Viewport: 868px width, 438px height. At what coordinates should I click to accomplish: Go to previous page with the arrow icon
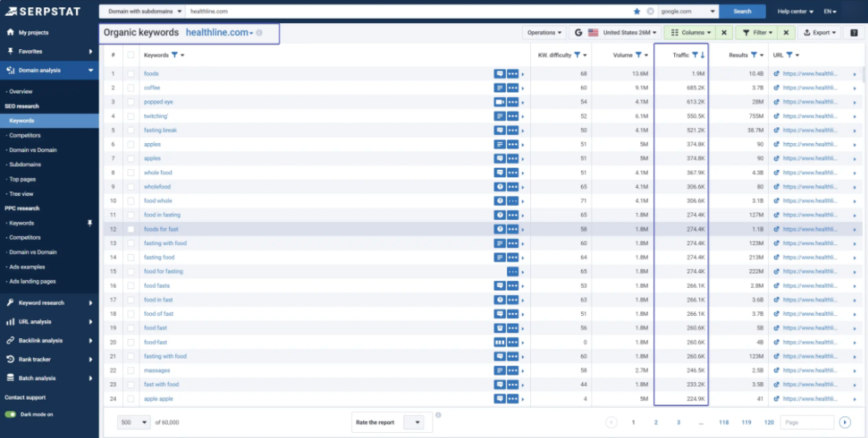611,422
